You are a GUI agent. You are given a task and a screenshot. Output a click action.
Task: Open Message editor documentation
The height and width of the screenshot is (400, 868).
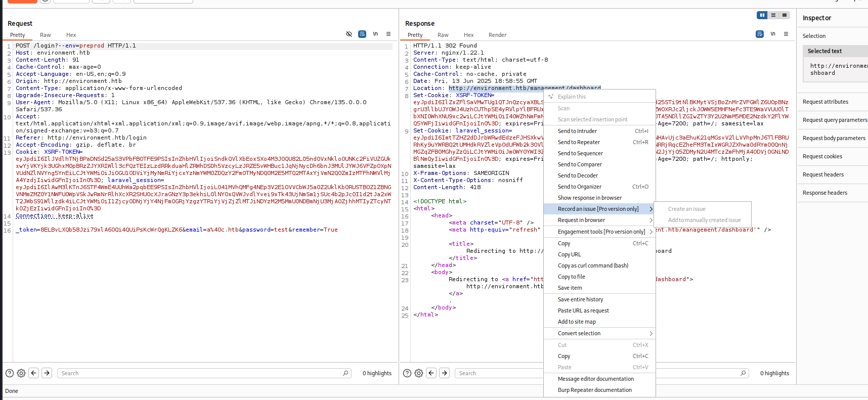599,379
